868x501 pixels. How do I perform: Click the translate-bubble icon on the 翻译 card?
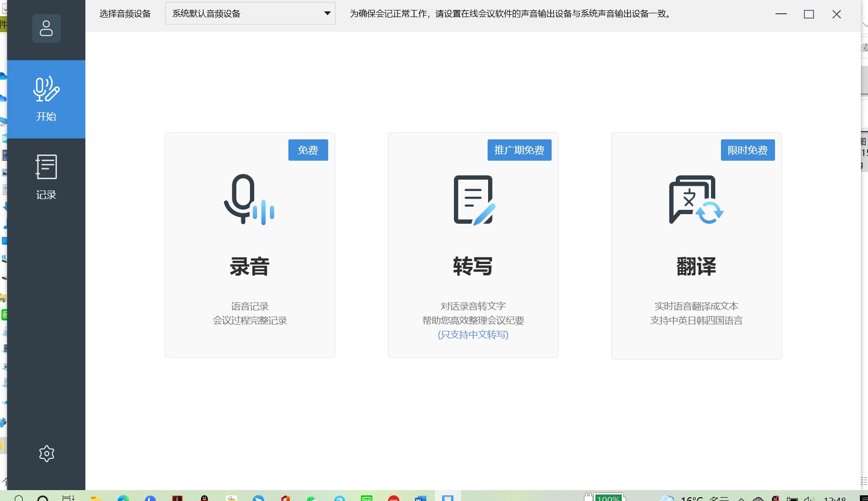pyautogui.click(x=696, y=200)
